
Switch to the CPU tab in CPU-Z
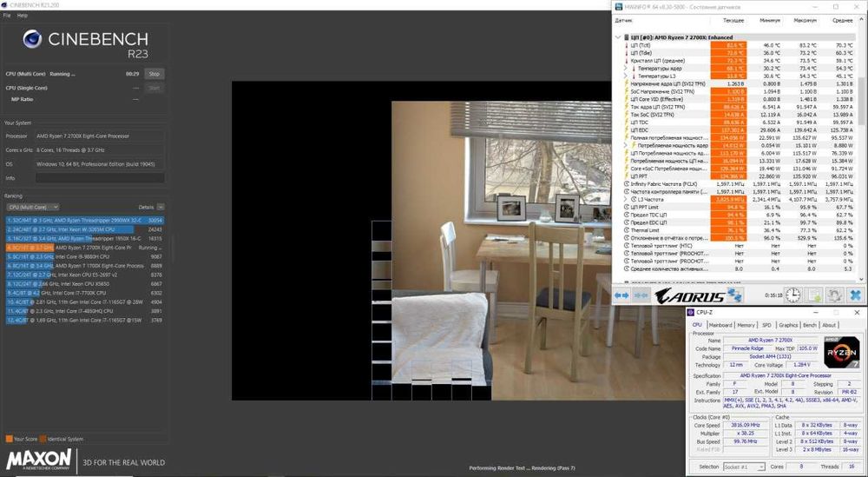tap(697, 325)
